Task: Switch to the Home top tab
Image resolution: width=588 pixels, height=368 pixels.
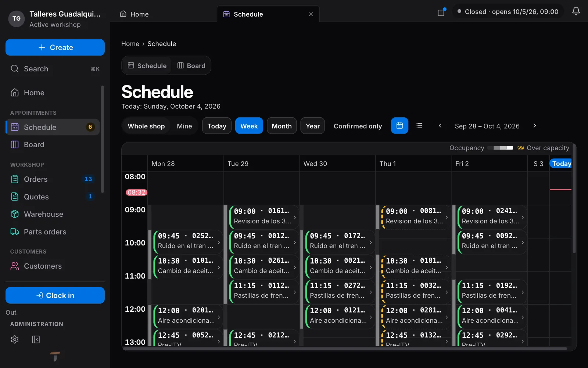Action: (x=135, y=14)
